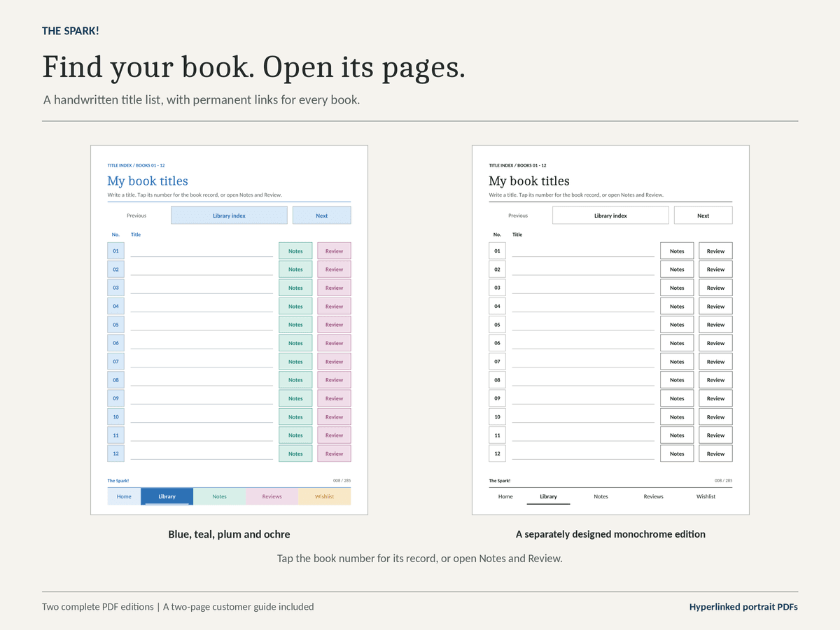Open Review for book 05, color edition
This screenshot has height=630, width=840.
(334, 325)
